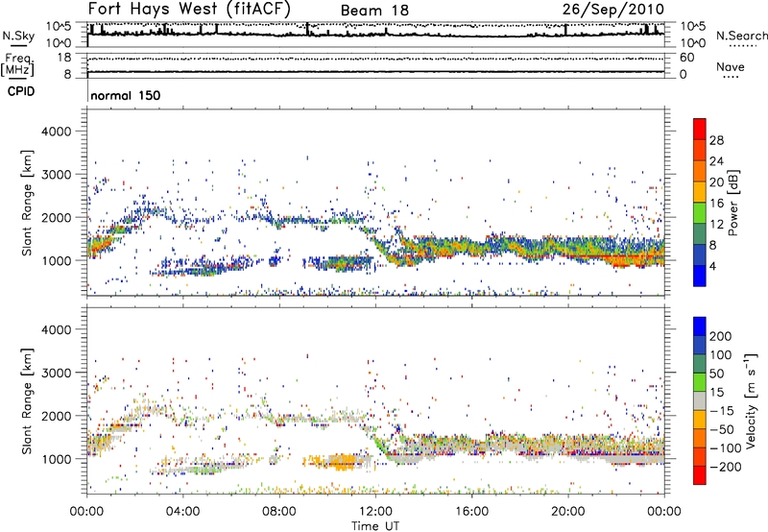Click the '200' label on velocity colorbar
This screenshot has width=768, height=532.
pos(720,336)
